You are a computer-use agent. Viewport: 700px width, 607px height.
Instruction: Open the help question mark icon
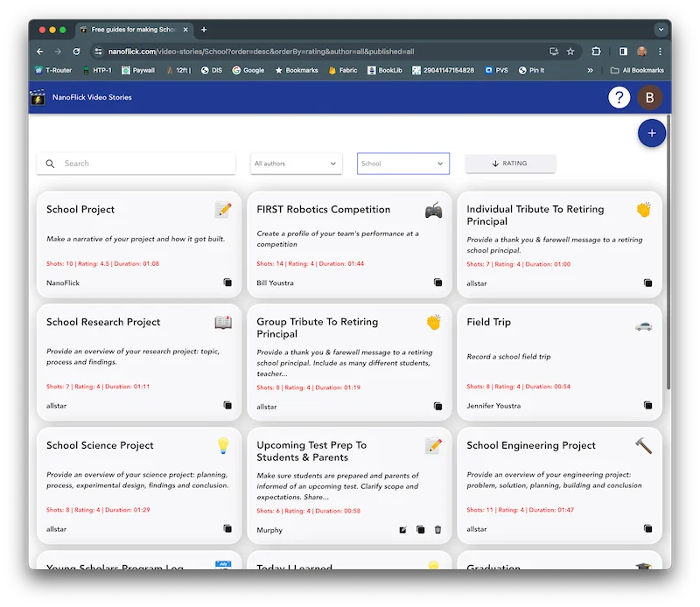pyautogui.click(x=619, y=97)
